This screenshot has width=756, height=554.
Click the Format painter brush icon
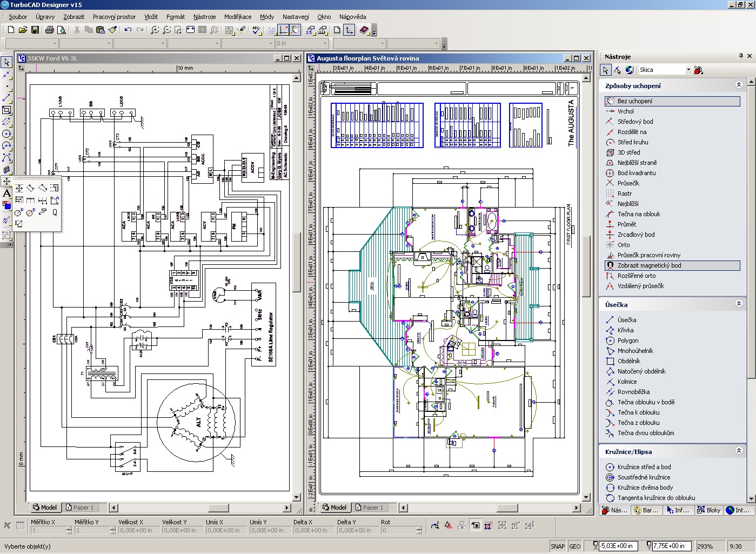pyautogui.click(x=112, y=30)
